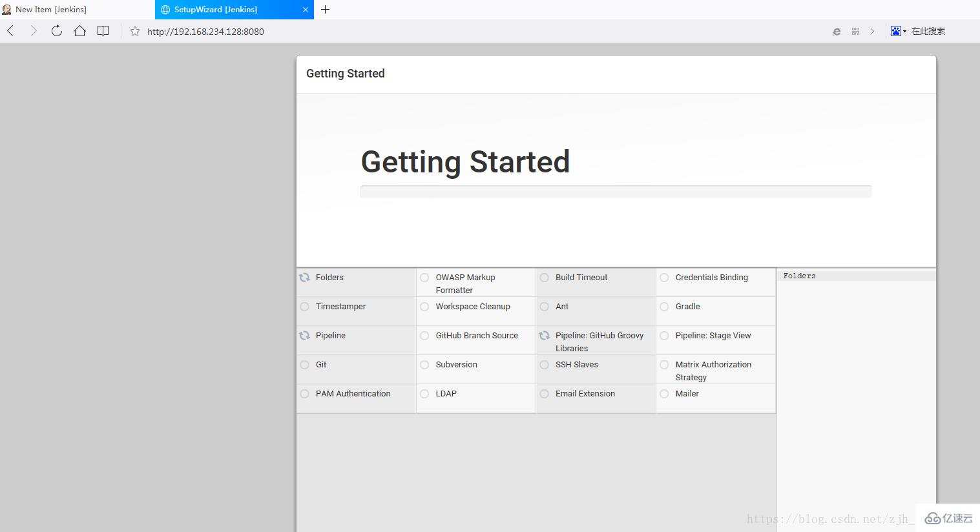Click the Build Timeout status circle

point(545,278)
